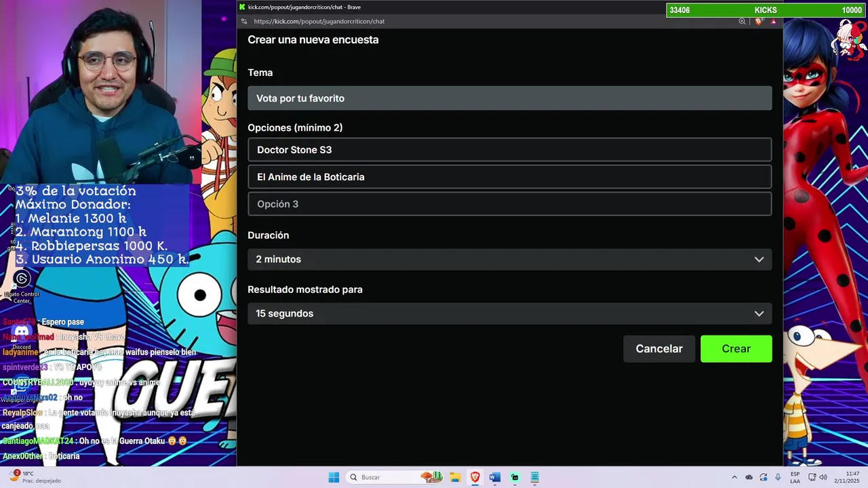Click the KICKS goal progress bar
The height and width of the screenshot is (488, 868).
pos(766,10)
